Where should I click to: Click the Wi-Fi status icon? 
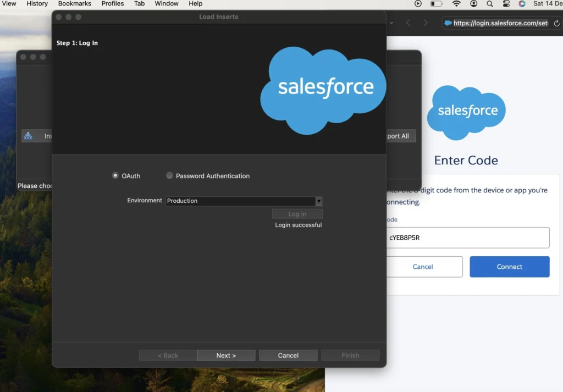coord(456,4)
